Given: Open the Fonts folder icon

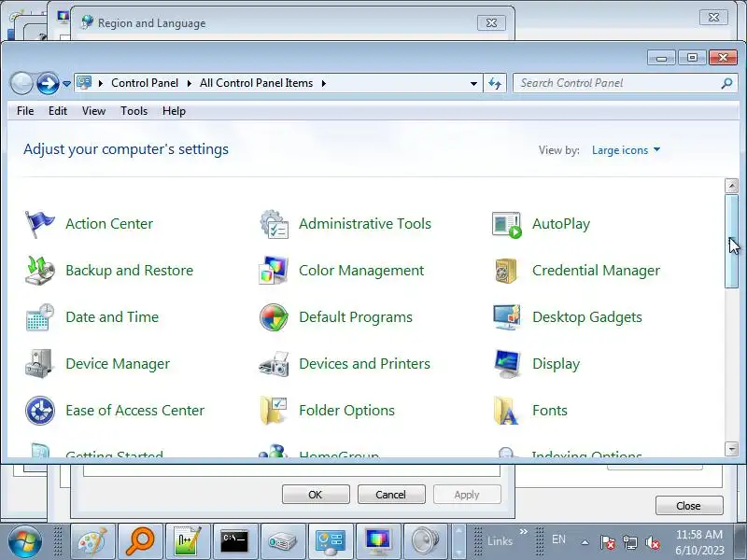Looking at the screenshot, I should click(x=506, y=411).
